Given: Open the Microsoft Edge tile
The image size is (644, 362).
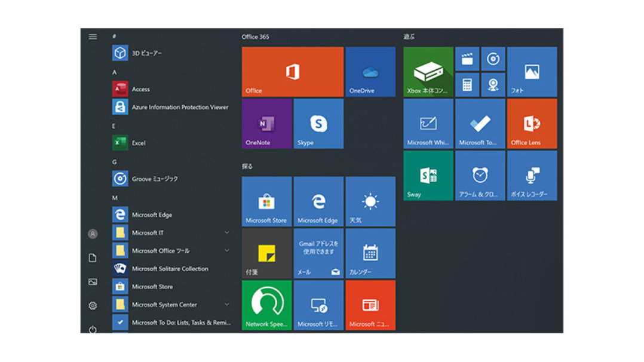Looking at the screenshot, I should tap(318, 202).
